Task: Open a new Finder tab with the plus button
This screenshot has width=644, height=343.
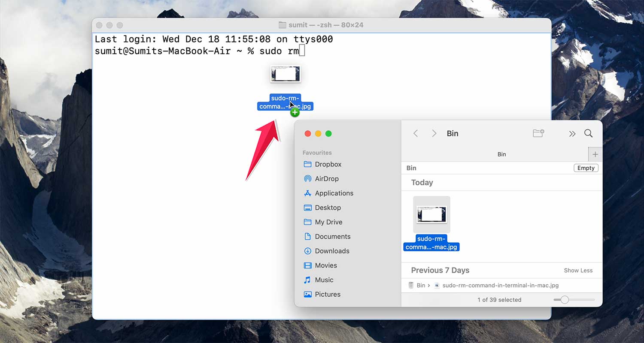Action: [595, 154]
